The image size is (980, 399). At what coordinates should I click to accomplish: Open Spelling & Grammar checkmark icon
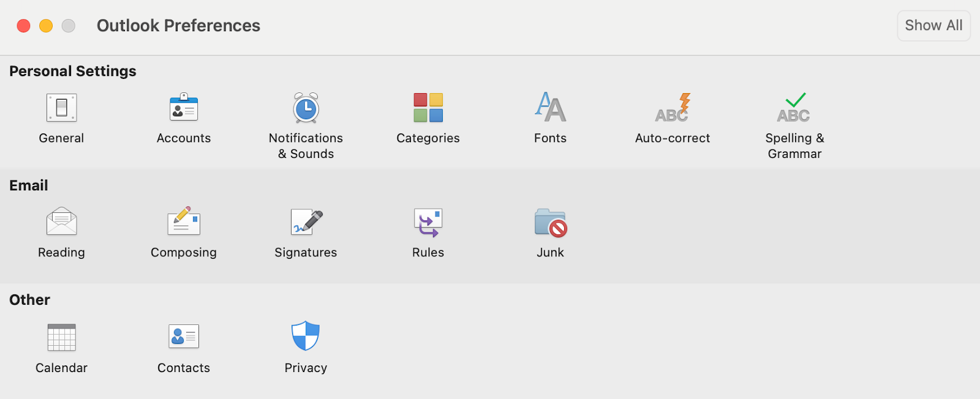794,108
